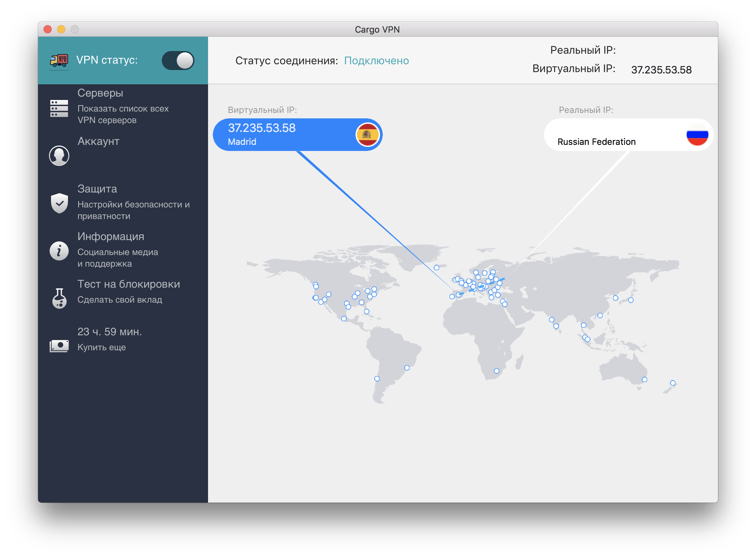Click Показать список всех VPN серверов text
The image size is (756, 557).
123,114
